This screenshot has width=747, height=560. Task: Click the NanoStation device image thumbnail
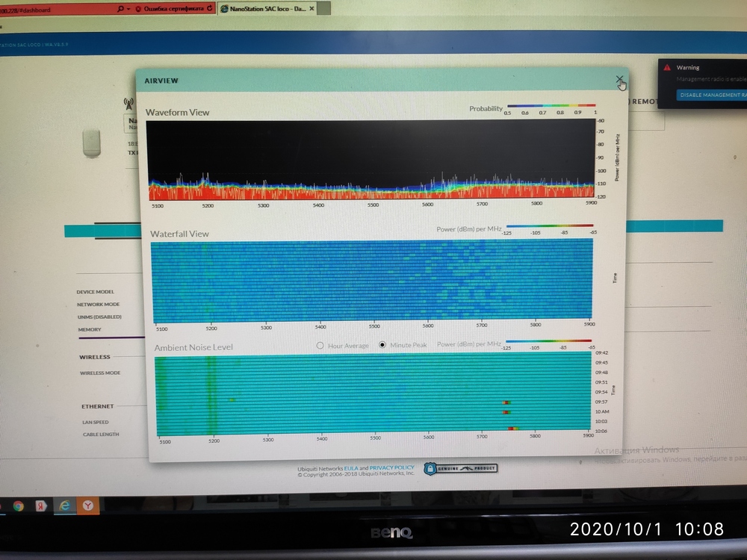91,143
